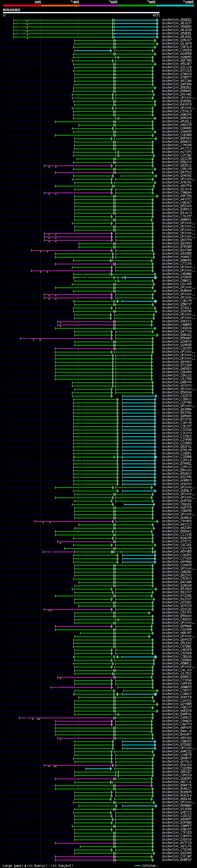Pick the UniRef100_A9BZV4 row label
The height and width of the screenshot is (868, 197).
click(177, 115)
